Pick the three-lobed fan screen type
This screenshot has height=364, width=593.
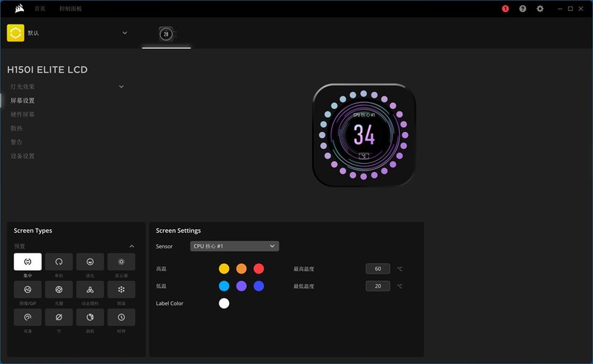point(90,289)
